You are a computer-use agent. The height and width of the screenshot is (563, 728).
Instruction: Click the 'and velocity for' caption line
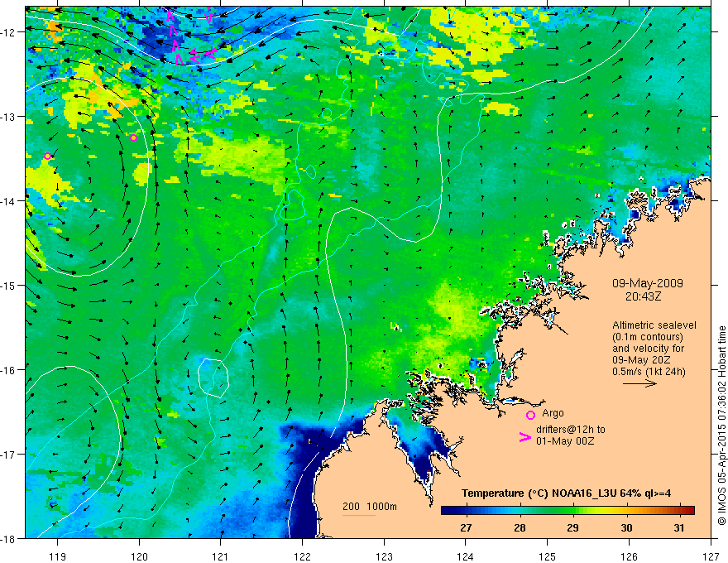click(x=648, y=349)
